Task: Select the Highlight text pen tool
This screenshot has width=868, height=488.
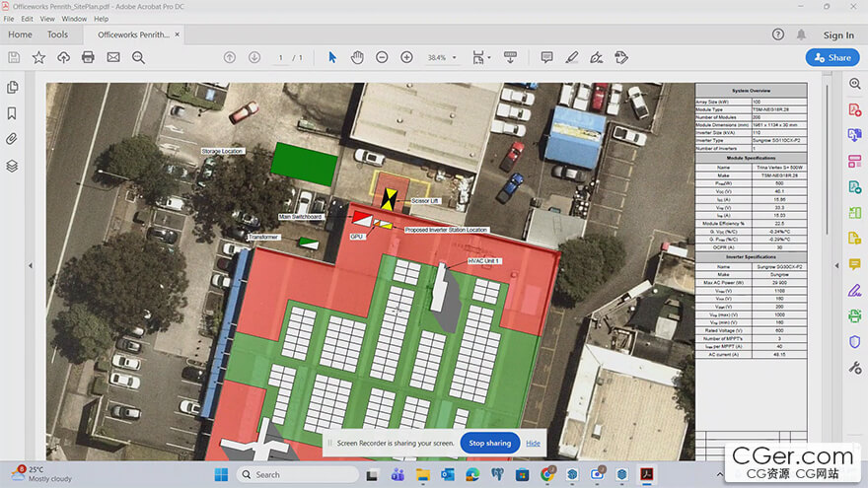Action: pyautogui.click(x=571, y=57)
